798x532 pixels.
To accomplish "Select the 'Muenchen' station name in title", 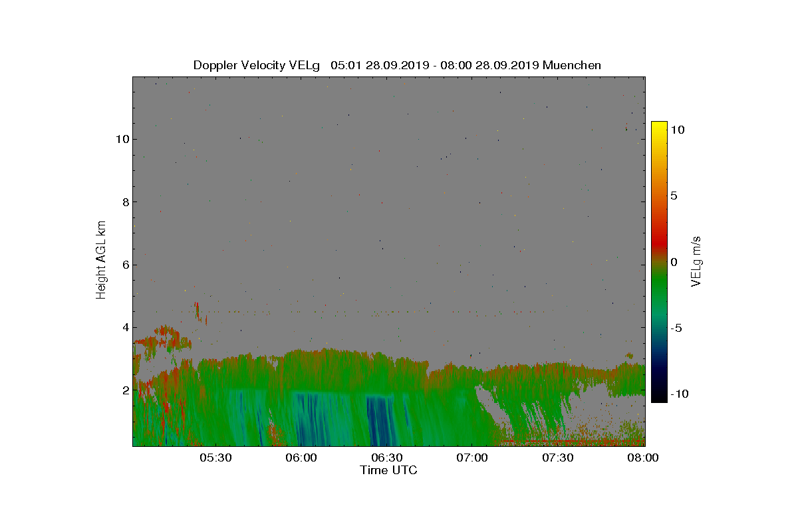I will 572,65.
